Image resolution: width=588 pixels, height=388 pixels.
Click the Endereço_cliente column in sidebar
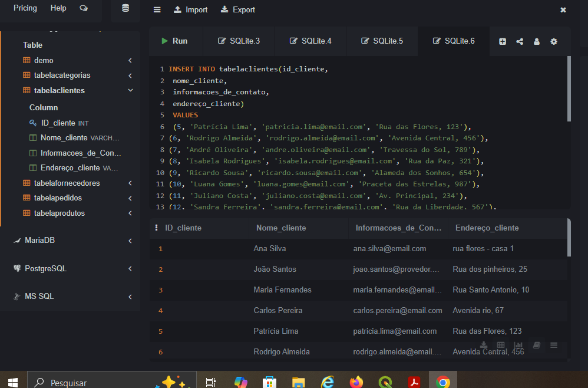(74, 167)
